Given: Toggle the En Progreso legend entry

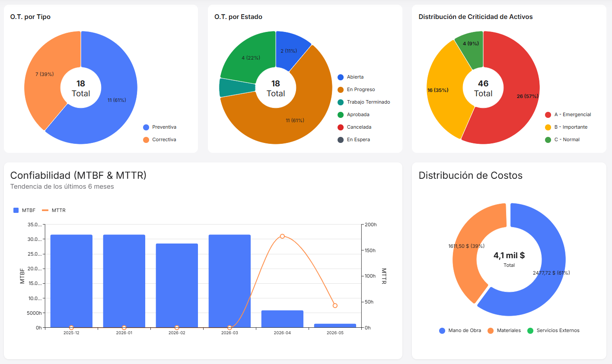Looking at the screenshot, I should point(356,89).
